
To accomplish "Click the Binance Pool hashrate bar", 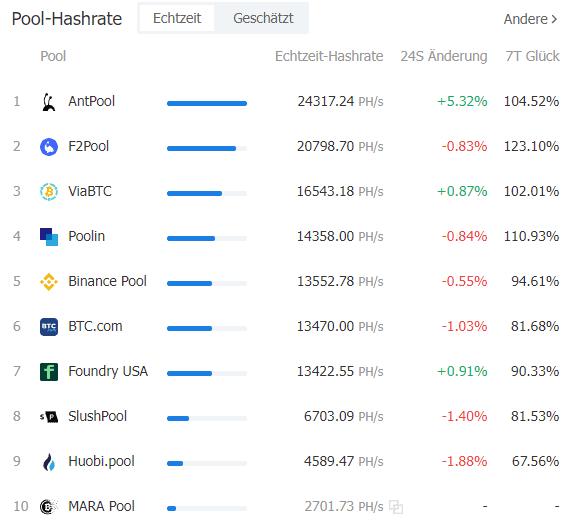I will (207, 284).
